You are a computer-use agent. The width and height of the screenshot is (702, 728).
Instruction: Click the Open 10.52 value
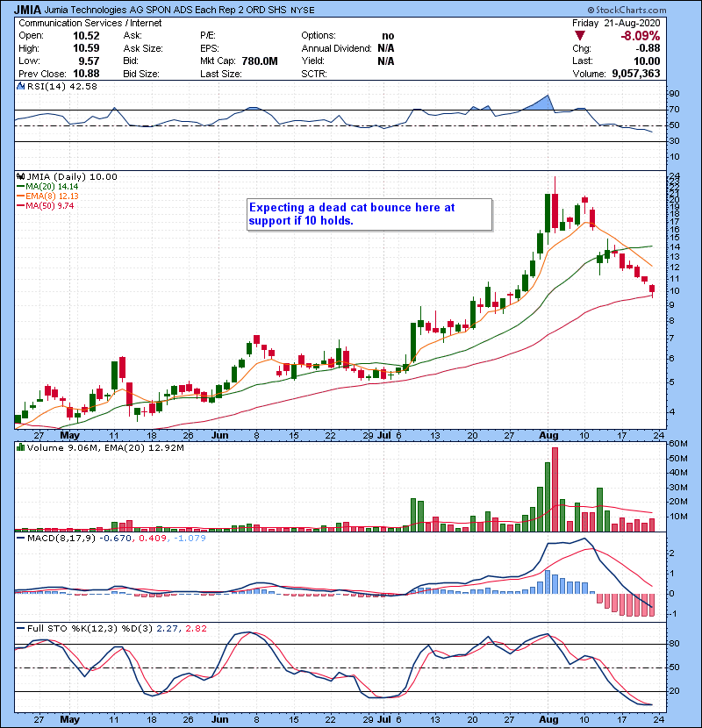point(86,36)
